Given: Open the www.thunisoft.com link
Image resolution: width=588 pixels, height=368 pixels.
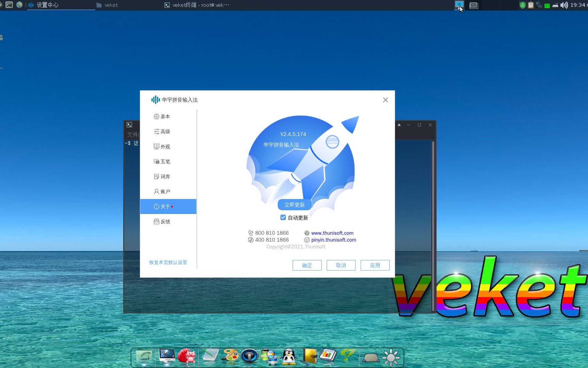Looking at the screenshot, I should [332, 233].
